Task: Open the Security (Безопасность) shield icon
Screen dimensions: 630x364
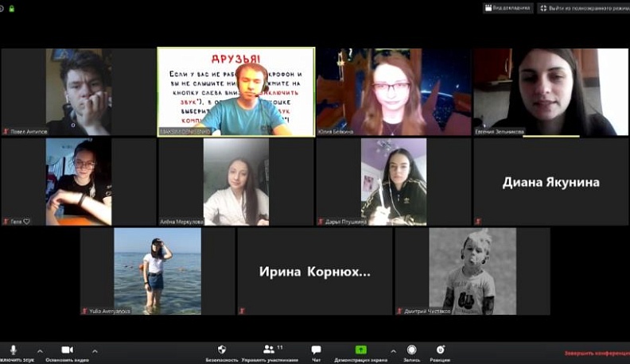Action: point(222,350)
